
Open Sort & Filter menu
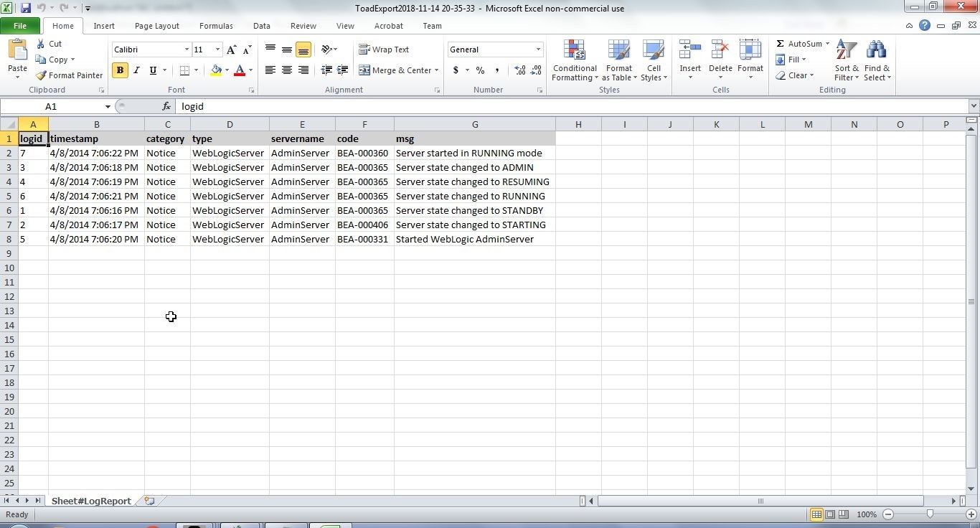pos(847,61)
